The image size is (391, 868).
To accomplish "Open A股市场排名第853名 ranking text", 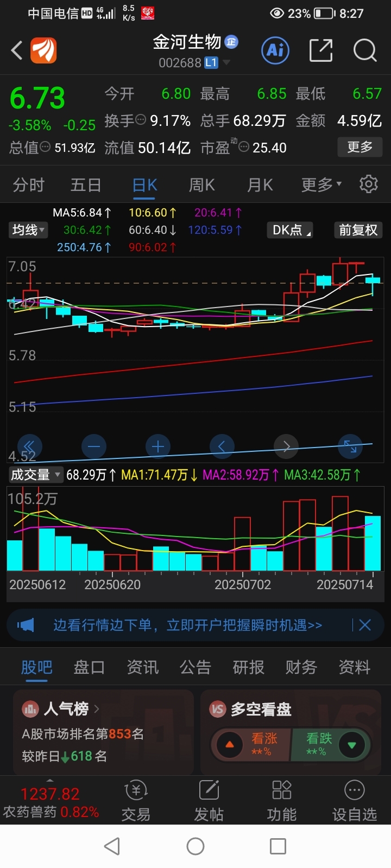I will point(83,734).
